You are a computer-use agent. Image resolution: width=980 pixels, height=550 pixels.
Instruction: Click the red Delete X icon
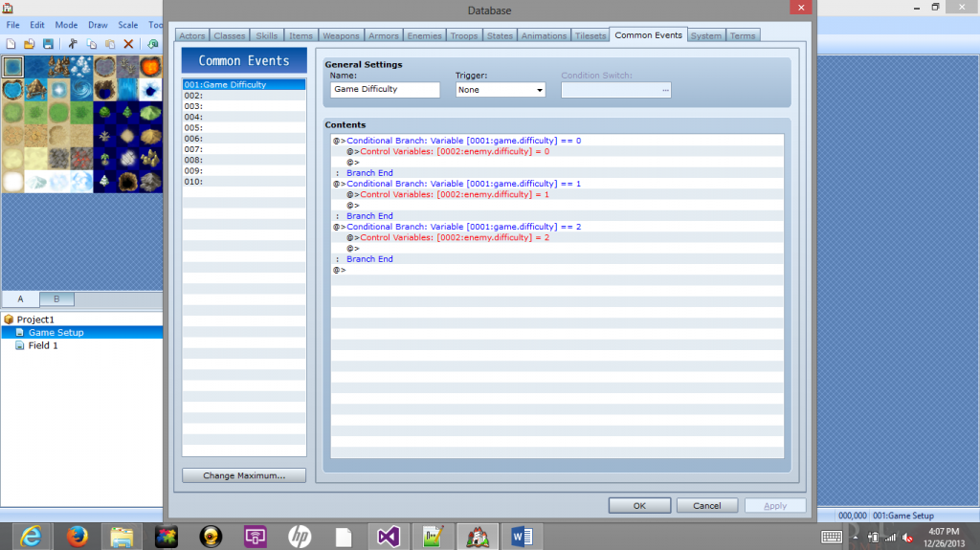click(128, 44)
